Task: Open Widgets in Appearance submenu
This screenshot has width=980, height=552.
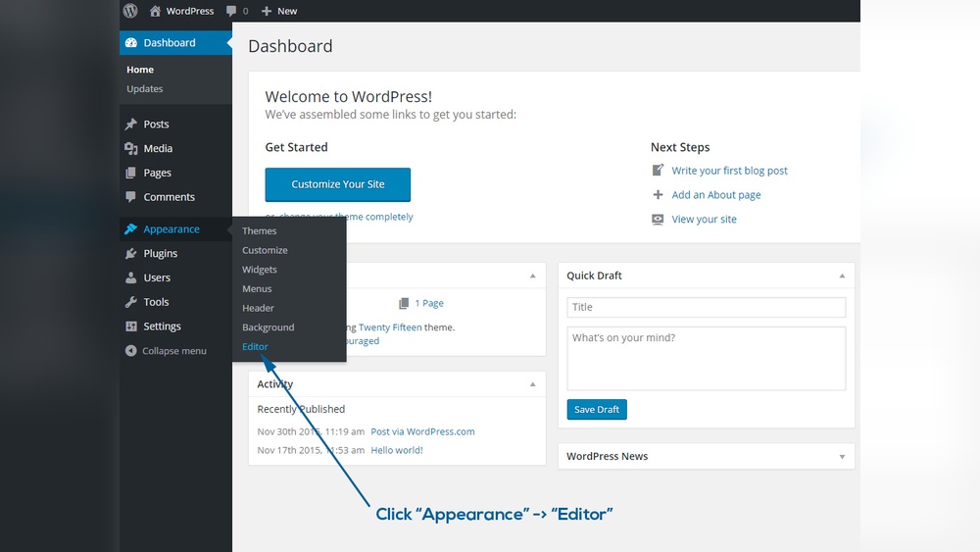Action: click(x=260, y=270)
